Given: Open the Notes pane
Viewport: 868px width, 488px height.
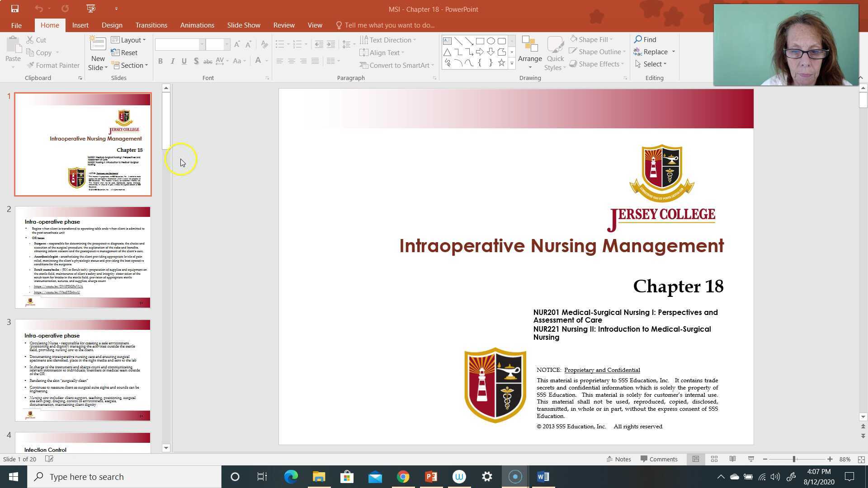Looking at the screenshot, I should 619,459.
